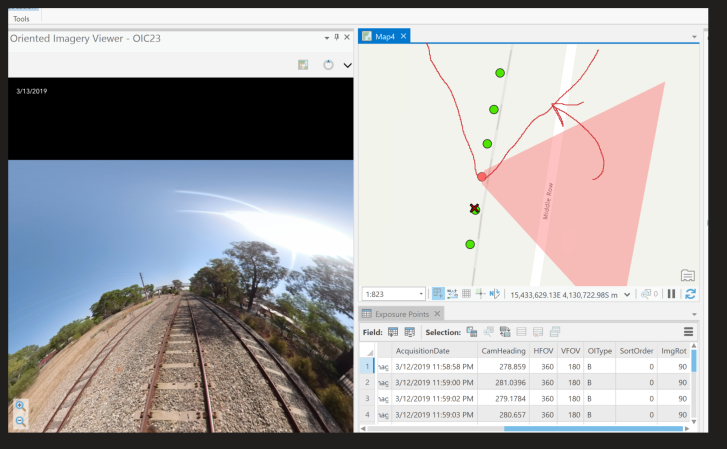This screenshot has height=449, width=727.
Task: Close the Map4 tab
Action: (403, 36)
